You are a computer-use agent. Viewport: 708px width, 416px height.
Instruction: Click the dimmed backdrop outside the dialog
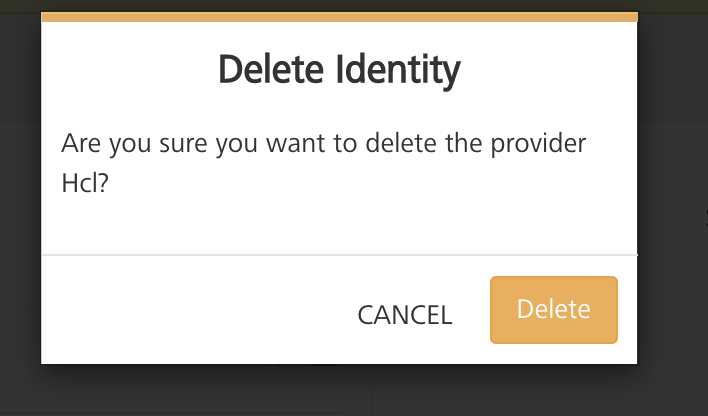672,200
